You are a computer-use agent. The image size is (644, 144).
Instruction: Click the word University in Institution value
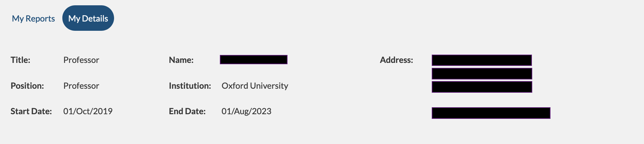269,86
